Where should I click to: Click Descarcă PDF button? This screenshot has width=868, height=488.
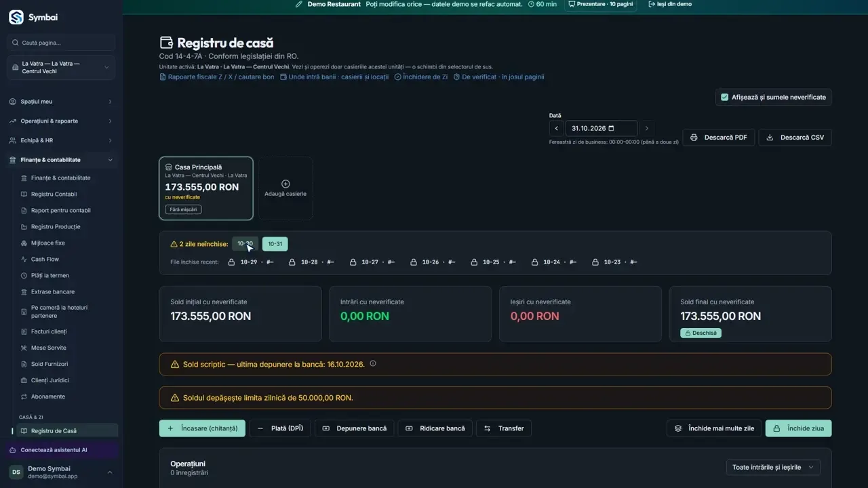pos(719,138)
